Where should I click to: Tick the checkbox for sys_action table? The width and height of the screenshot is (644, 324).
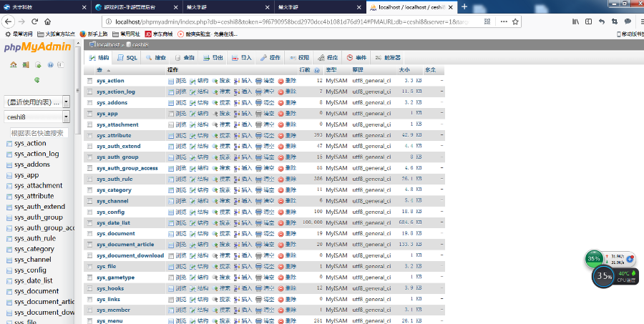[x=89, y=81]
